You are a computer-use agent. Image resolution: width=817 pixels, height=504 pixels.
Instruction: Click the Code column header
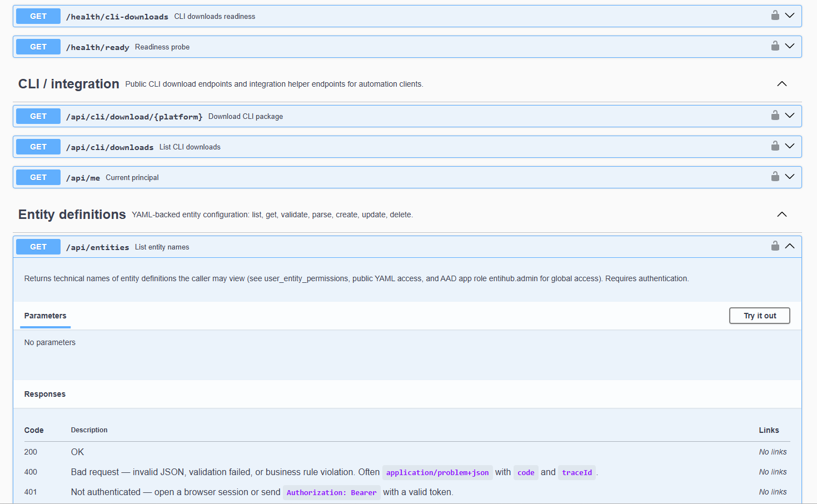pos(34,430)
